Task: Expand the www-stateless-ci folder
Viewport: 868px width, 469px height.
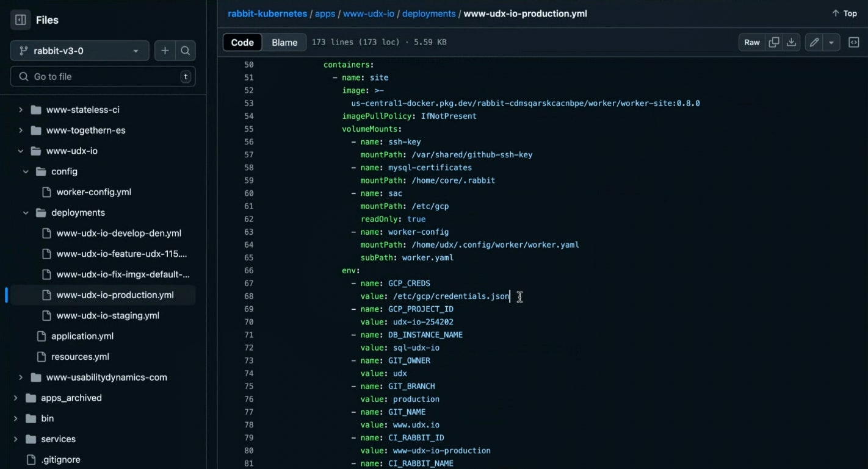Action: [x=21, y=110]
